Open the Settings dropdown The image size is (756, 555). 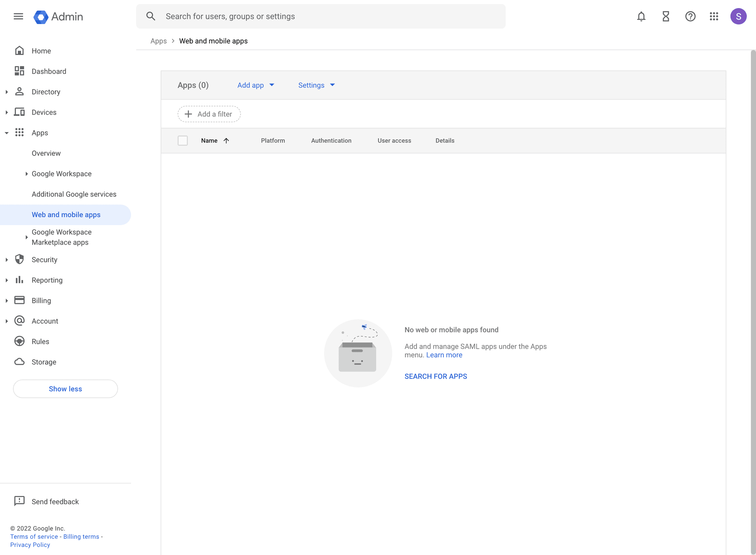pos(316,85)
